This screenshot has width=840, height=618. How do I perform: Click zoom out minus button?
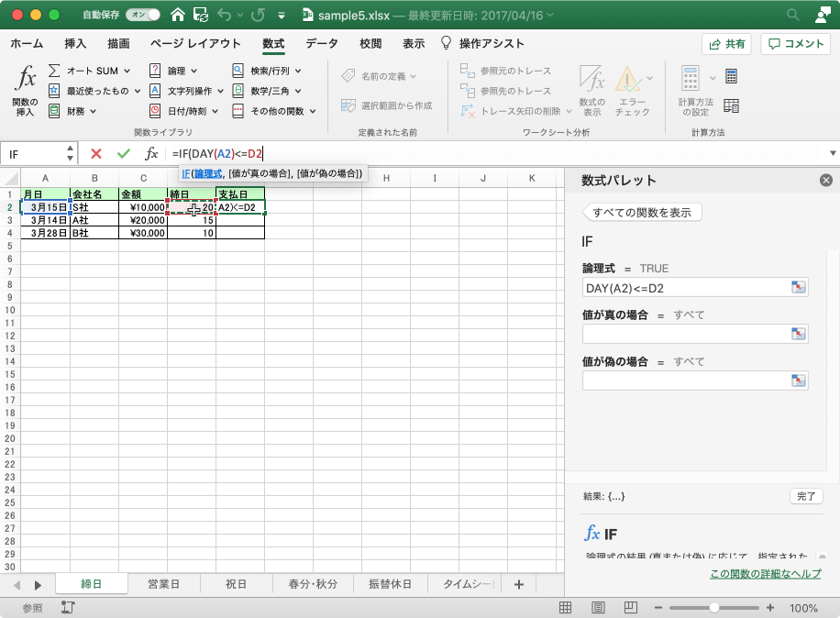pos(658,607)
